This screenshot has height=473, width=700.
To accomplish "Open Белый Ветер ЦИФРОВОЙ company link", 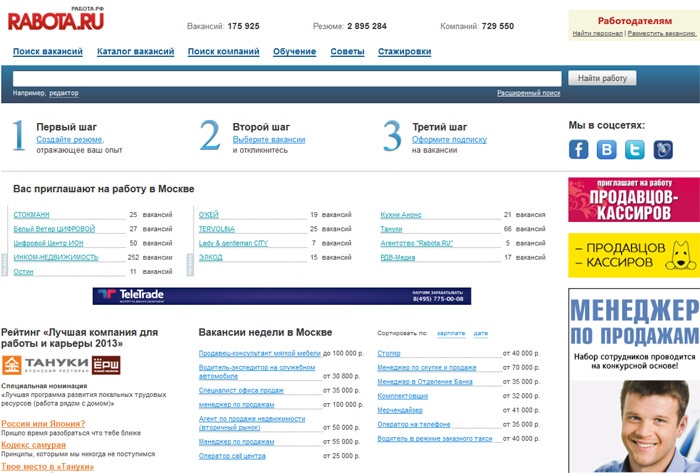I will click(54, 229).
